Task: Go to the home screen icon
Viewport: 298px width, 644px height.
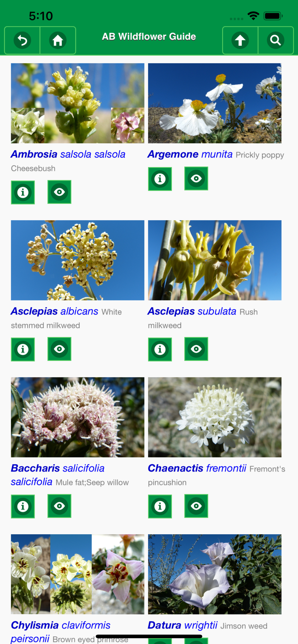Action: (58, 40)
